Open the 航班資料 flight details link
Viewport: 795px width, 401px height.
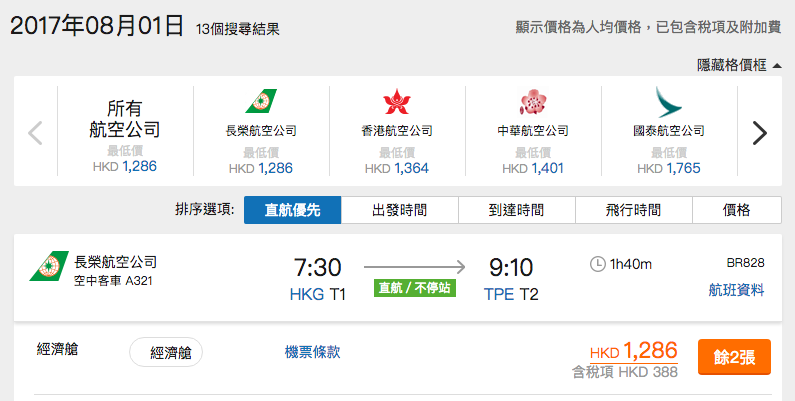pos(736,290)
